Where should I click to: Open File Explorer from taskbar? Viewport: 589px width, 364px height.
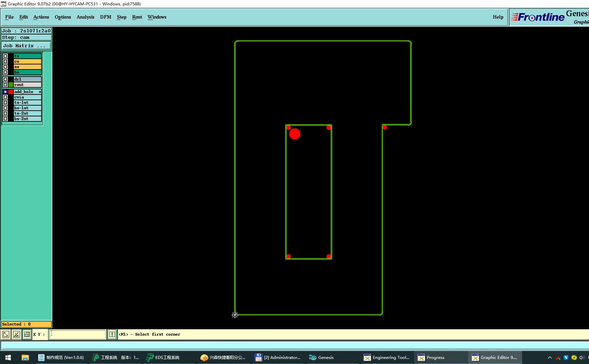25,358
